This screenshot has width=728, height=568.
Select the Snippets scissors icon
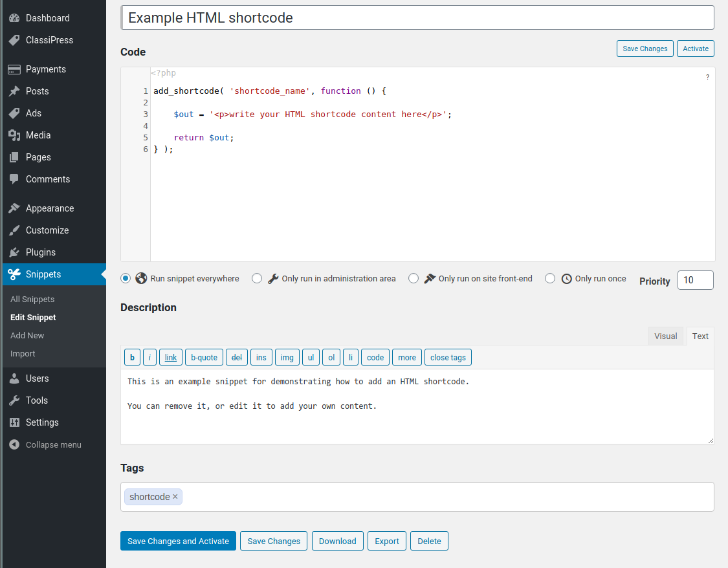click(x=14, y=274)
